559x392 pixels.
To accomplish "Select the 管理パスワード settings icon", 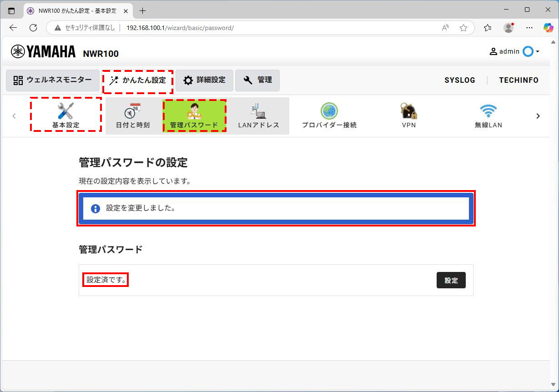I will [x=195, y=116].
